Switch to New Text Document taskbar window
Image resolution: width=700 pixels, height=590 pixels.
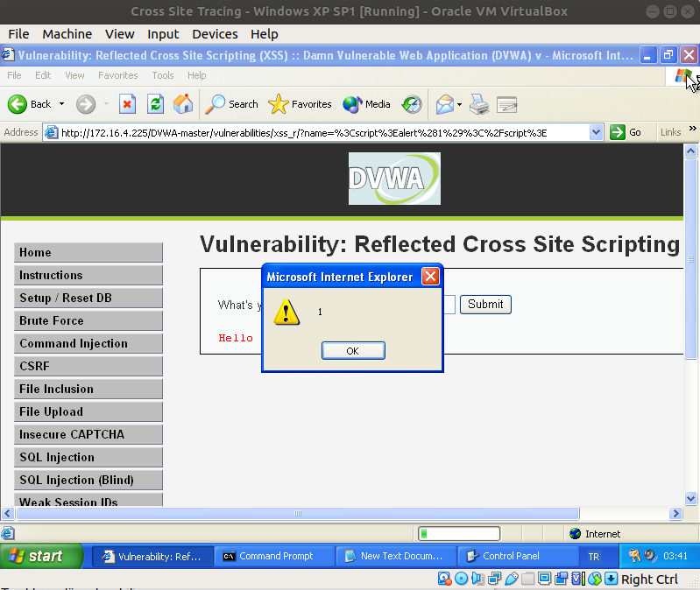(x=396, y=556)
